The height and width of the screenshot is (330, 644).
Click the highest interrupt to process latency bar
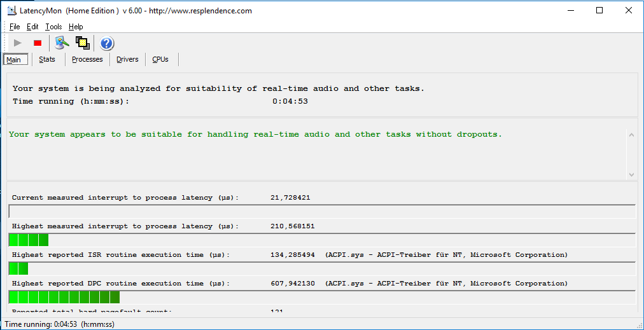coord(321,240)
